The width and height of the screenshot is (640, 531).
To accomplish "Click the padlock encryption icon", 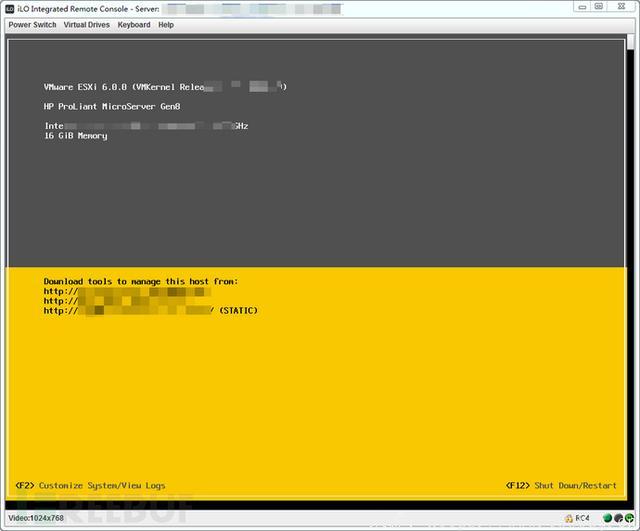I will [569, 518].
